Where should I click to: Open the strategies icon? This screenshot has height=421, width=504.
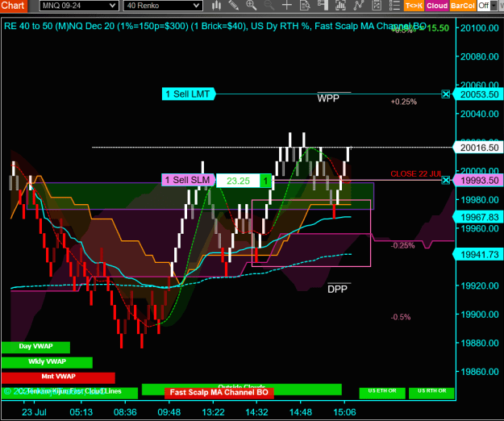377,5
